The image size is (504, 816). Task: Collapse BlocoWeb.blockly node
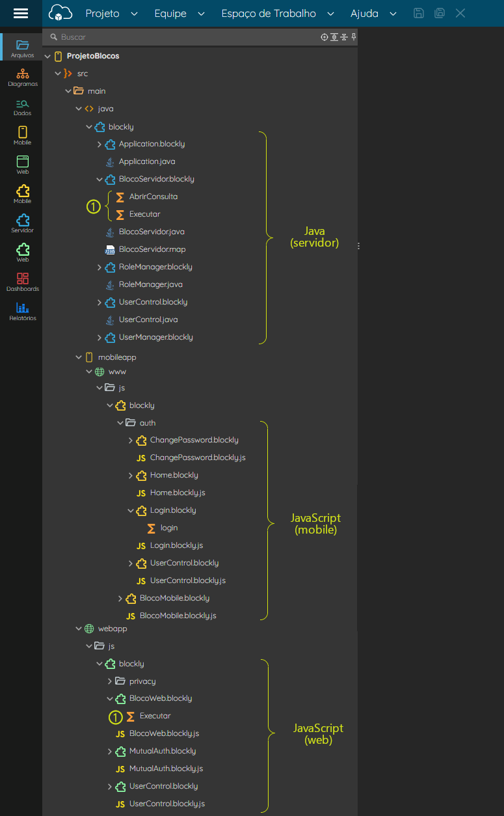(x=110, y=698)
